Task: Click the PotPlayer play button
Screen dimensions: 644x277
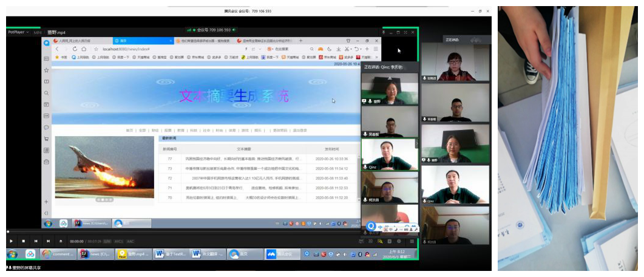Action: coord(12,241)
